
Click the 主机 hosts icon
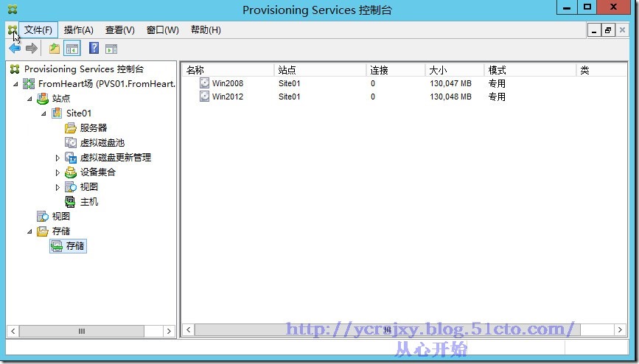click(x=70, y=201)
